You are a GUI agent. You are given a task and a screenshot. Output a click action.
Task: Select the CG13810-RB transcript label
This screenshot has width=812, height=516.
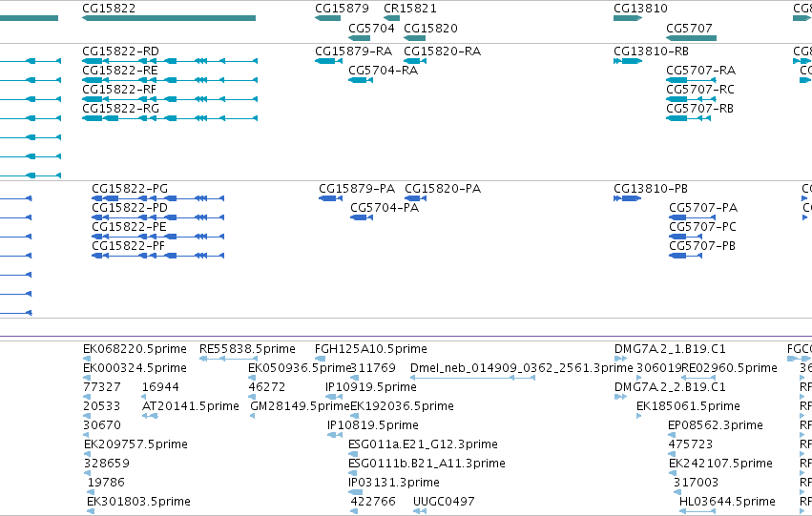[x=652, y=52]
